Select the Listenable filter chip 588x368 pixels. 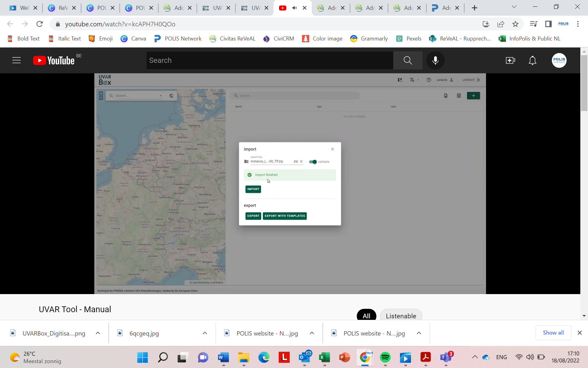click(401, 316)
